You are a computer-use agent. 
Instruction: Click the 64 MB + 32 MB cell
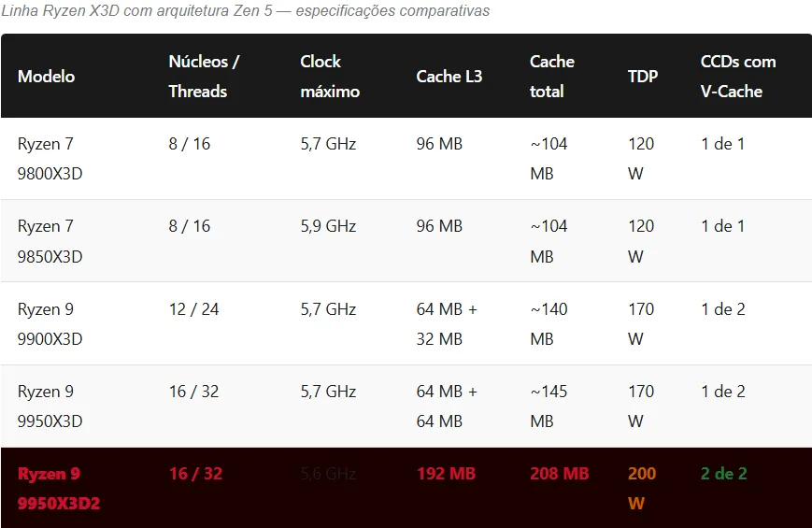point(447,323)
